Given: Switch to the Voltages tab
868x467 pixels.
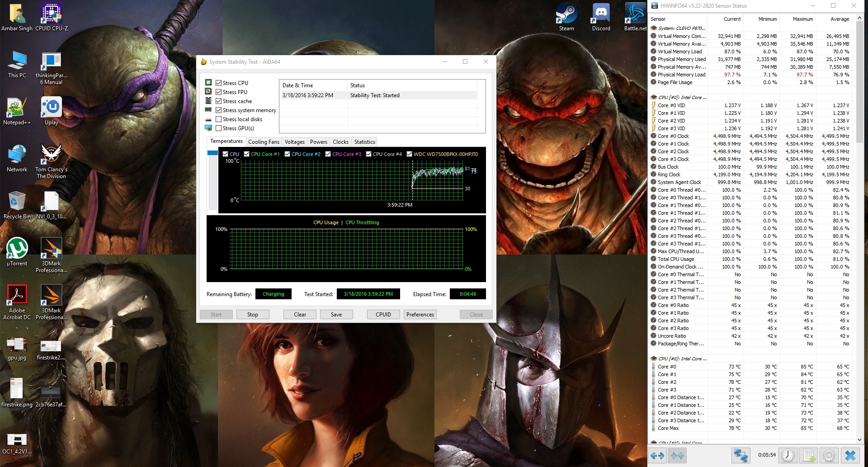Looking at the screenshot, I should coord(295,142).
